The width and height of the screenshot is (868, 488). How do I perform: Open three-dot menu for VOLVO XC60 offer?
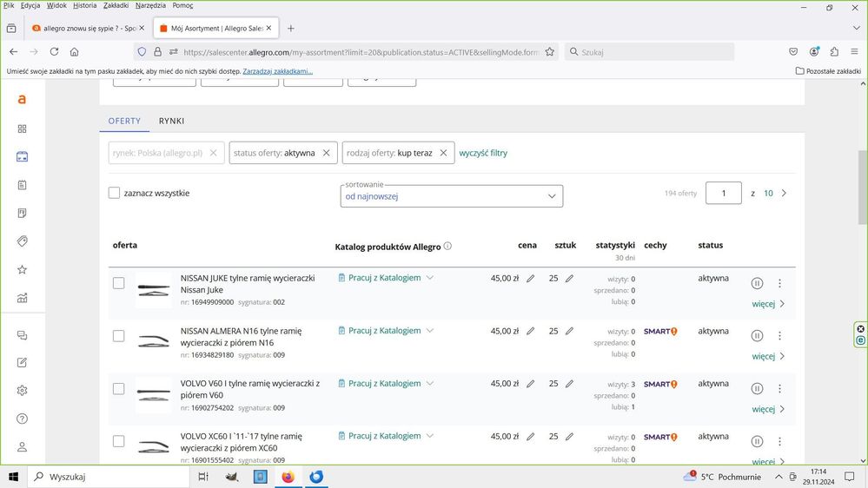[779, 441]
